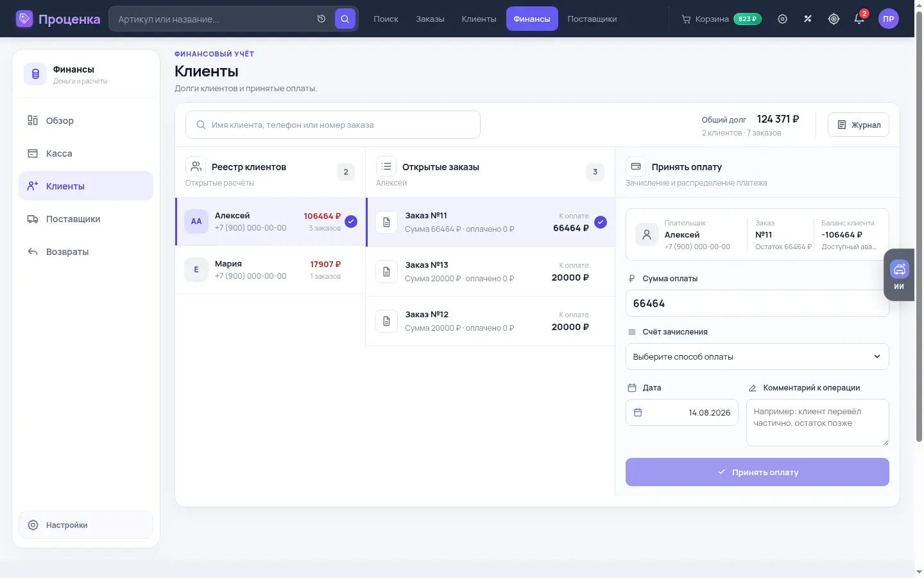Go to Поставщики in the sidebar
The image size is (924, 578).
click(86, 219)
